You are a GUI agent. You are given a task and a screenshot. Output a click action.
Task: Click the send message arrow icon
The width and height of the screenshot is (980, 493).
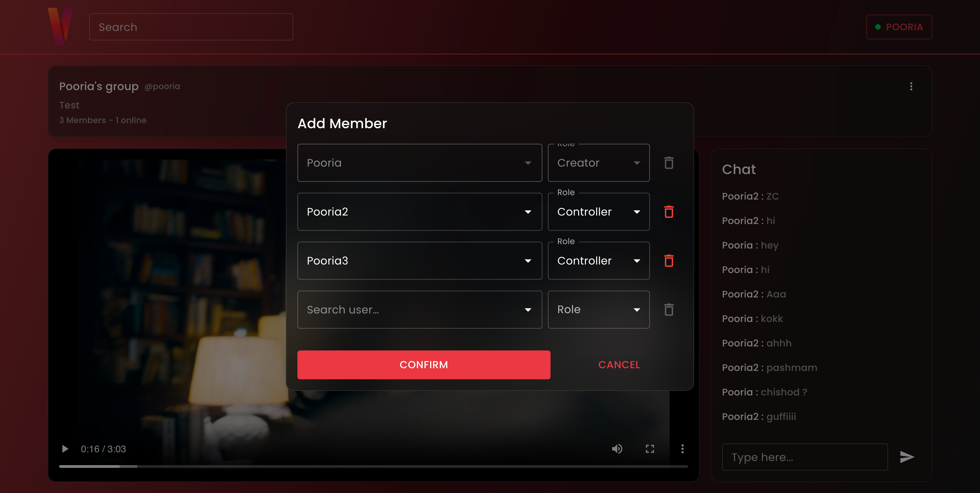click(x=906, y=457)
